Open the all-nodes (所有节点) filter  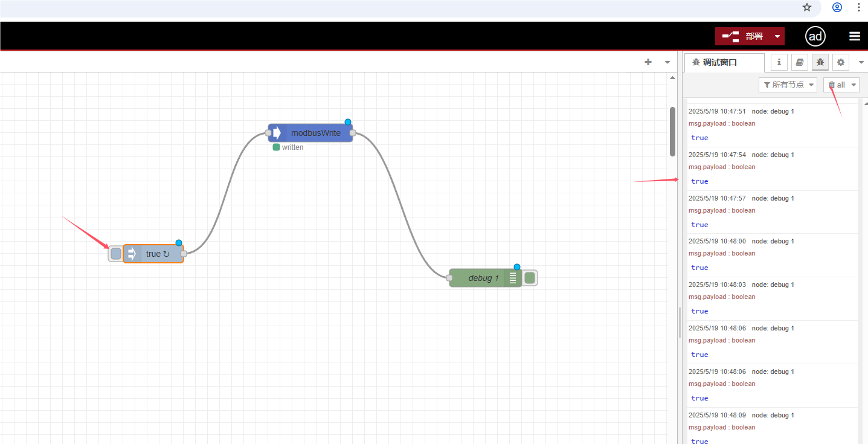tap(788, 85)
